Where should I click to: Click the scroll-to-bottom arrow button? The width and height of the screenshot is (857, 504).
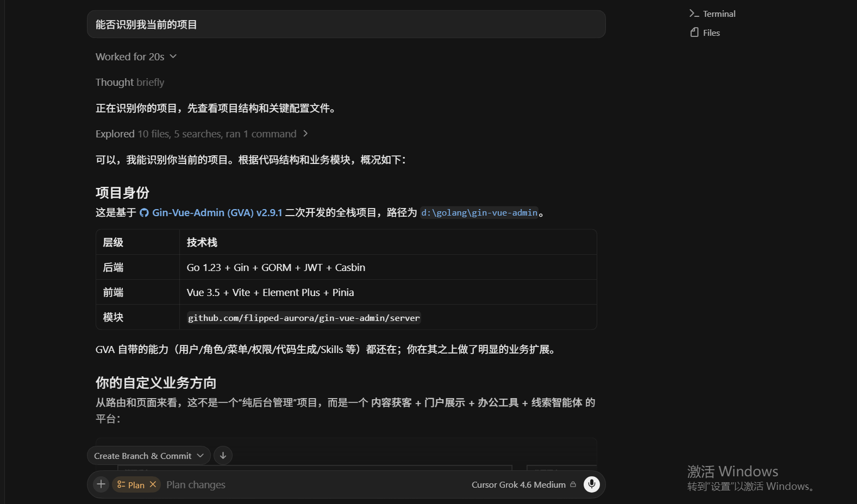tap(223, 456)
